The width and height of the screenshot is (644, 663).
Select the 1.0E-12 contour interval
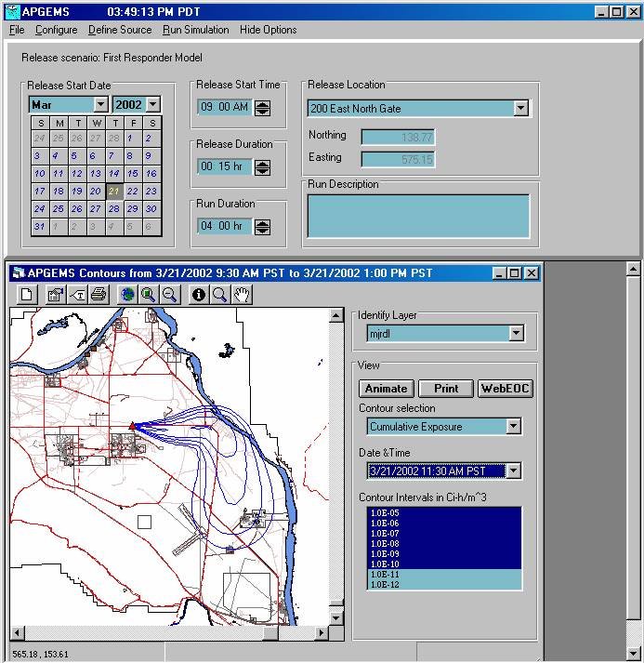tap(444, 584)
